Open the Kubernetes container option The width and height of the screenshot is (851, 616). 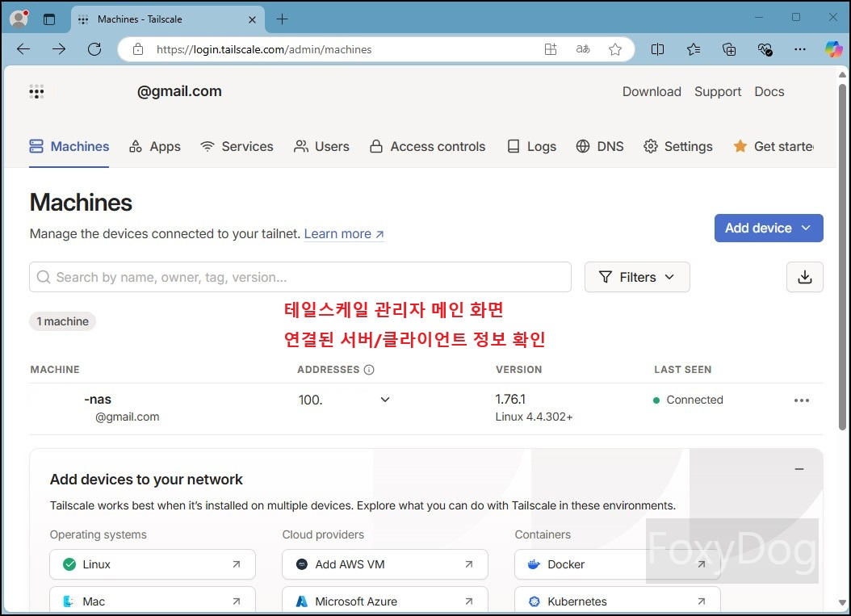617,601
